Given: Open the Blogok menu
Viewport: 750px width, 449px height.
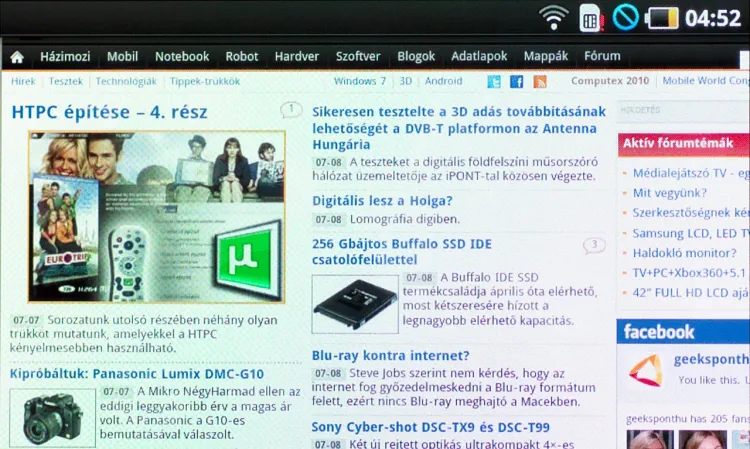Looking at the screenshot, I should pos(416,56).
